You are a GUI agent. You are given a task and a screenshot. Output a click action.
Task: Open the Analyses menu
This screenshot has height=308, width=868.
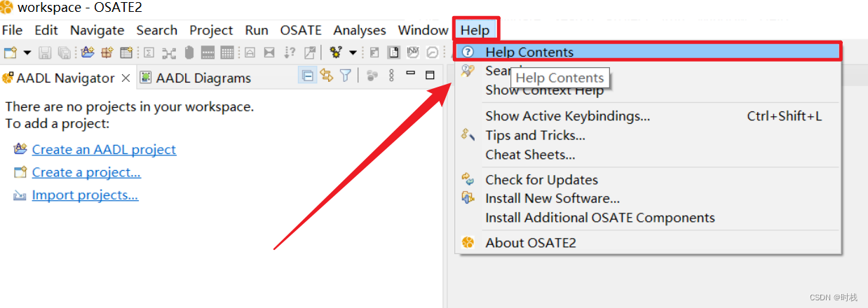point(360,30)
